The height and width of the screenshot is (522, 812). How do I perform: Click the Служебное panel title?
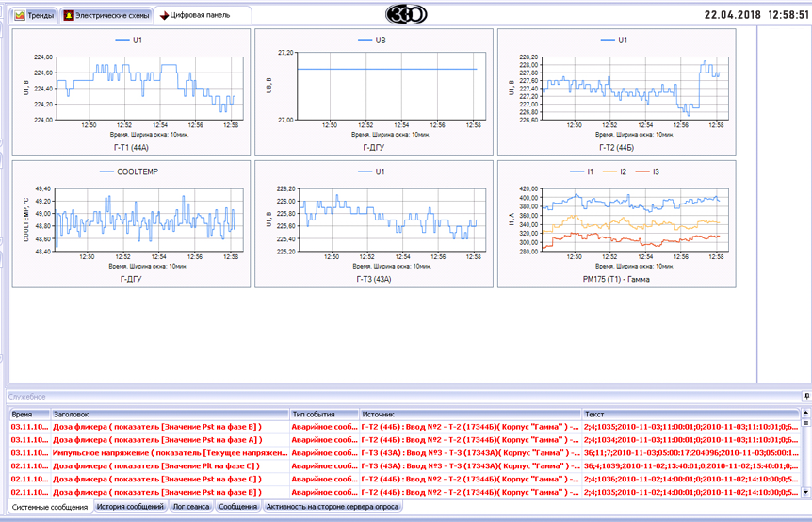pyautogui.click(x=27, y=397)
